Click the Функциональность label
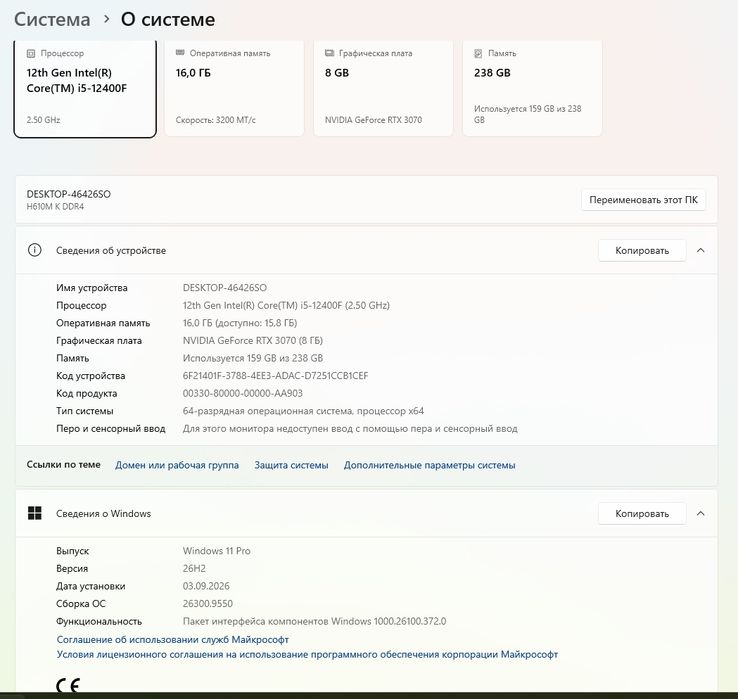The width and height of the screenshot is (738, 699). (99, 621)
